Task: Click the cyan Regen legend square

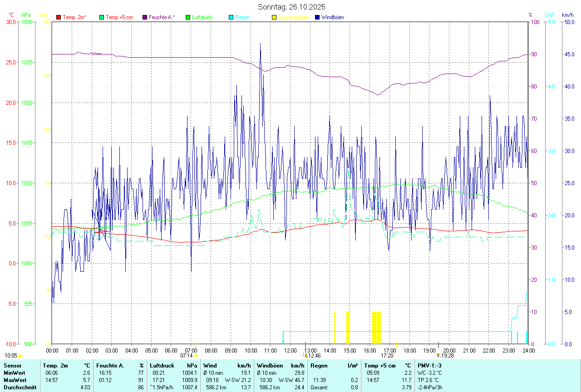Action: (x=231, y=17)
